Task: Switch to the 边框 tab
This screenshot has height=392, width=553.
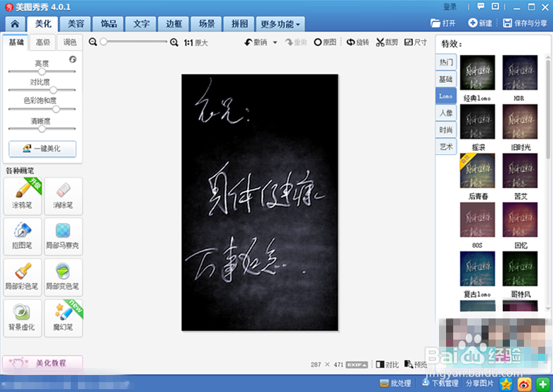Action: tap(174, 24)
